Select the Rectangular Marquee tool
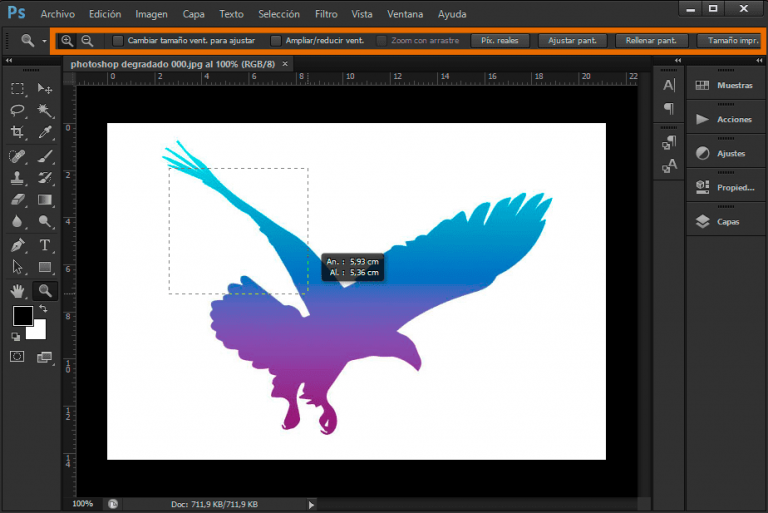The width and height of the screenshot is (768, 513). click(17, 88)
